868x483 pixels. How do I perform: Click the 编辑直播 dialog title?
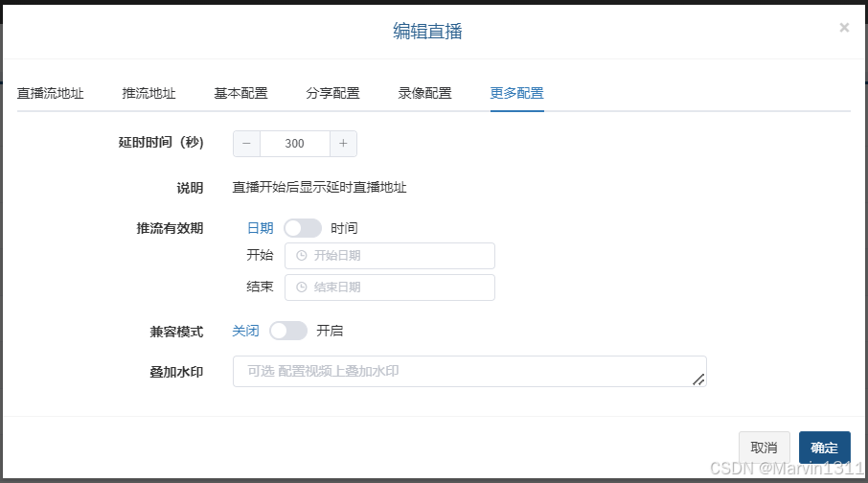point(427,31)
